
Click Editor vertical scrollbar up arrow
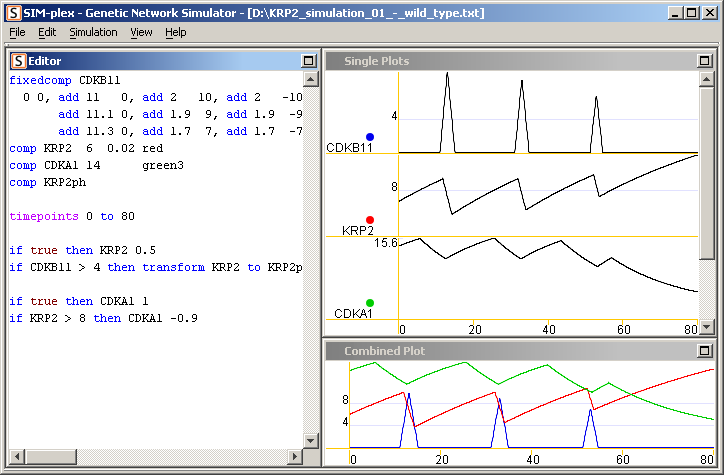pos(309,78)
